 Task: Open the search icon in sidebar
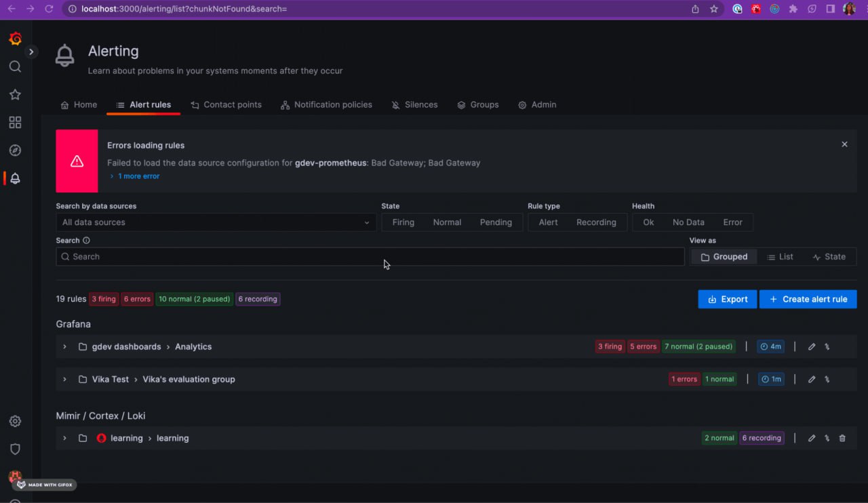[x=15, y=66]
